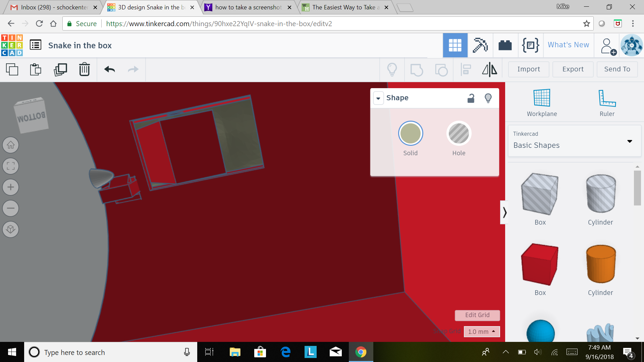Click the Show All lightbulb in toolbar

392,70
